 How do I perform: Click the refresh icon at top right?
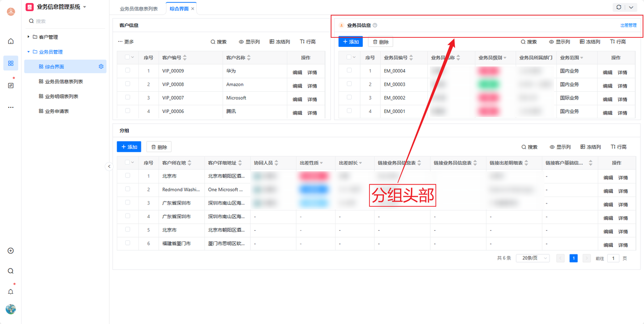pos(619,8)
